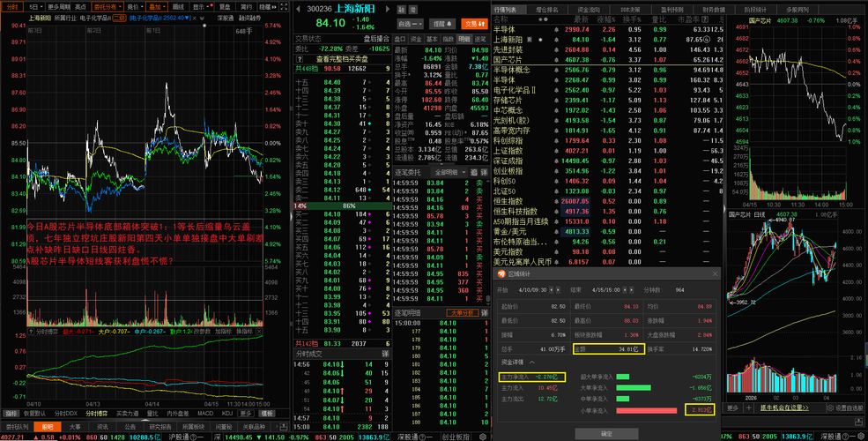868x441 pixels.
Task: Open the 资金流向 top tab
Action: (x=589, y=10)
